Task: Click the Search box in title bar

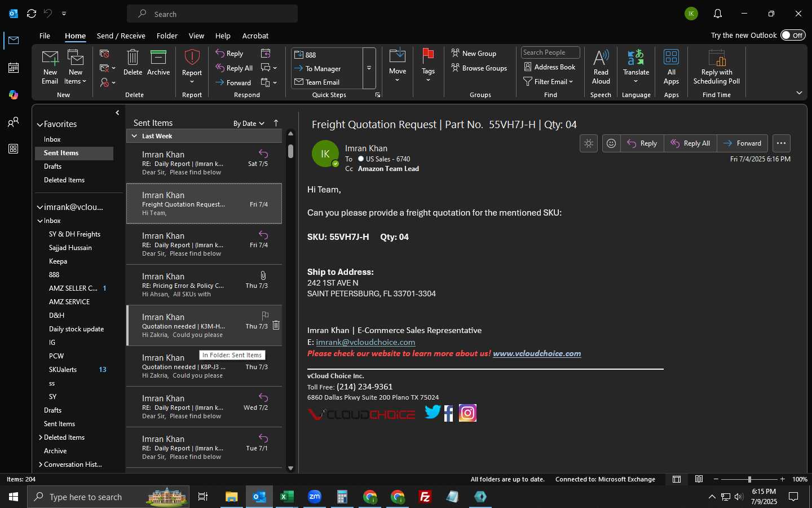Action: tap(213, 14)
